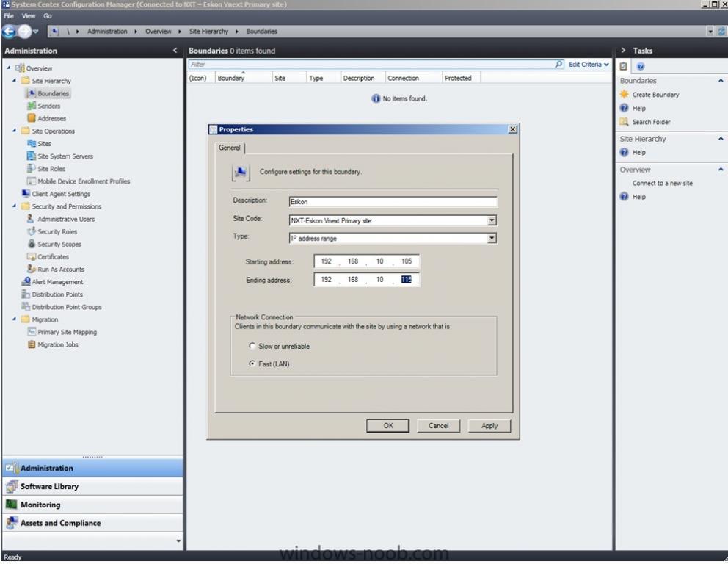Collapse the Administration pane chevron
The height and width of the screenshot is (564, 728).
(x=175, y=51)
